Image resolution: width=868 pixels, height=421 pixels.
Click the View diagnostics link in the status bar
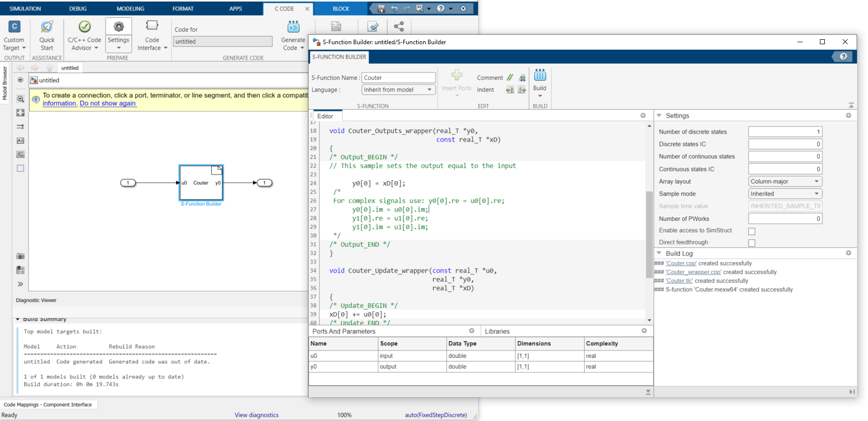[x=256, y=415]
